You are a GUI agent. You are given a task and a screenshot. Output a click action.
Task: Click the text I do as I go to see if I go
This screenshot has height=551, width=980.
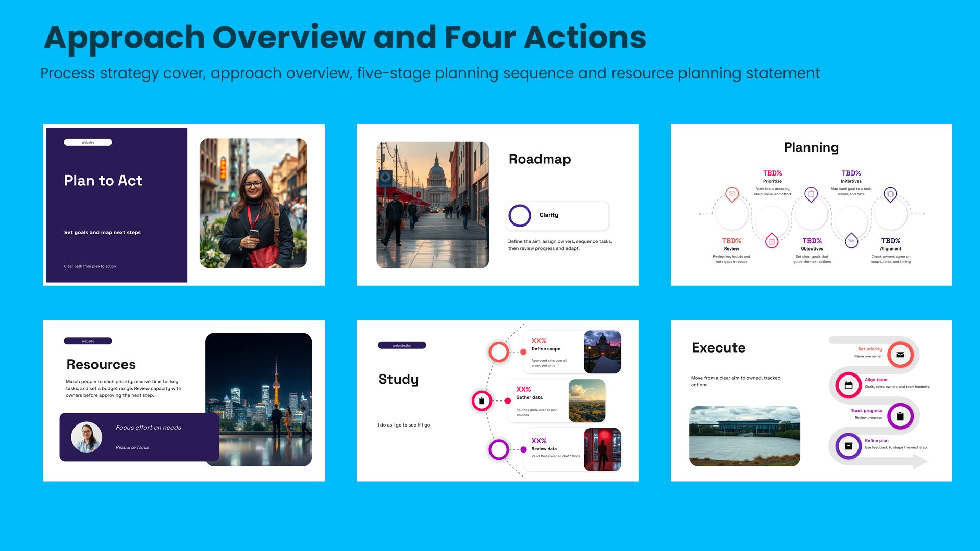coord(404,425)
